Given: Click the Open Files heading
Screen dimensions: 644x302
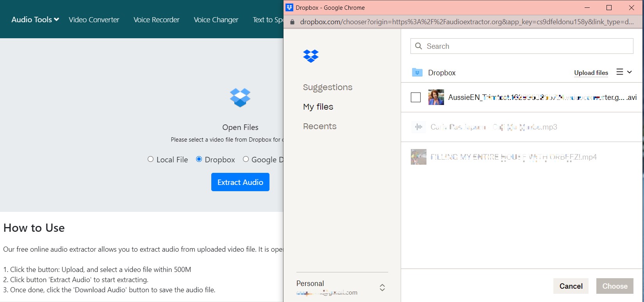Looking at the screenshot, I should click(x=240, y=127).
